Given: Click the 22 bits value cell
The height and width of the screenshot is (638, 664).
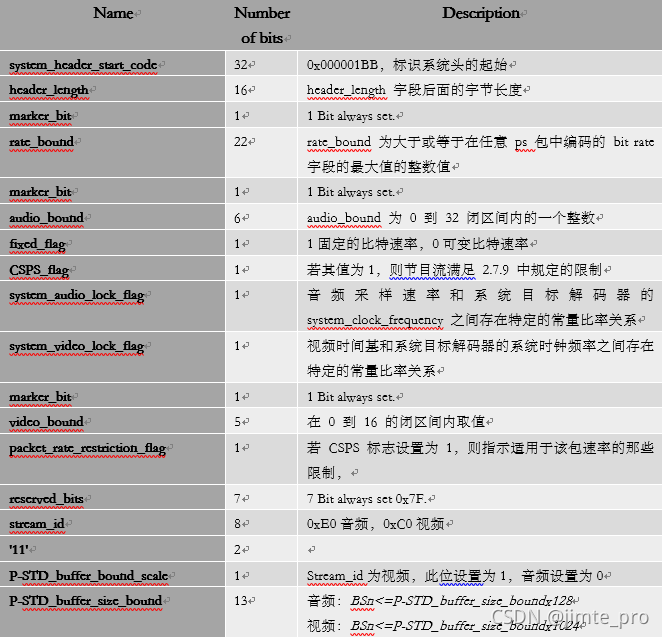Looking at the screenshot, I should [261, 153].
